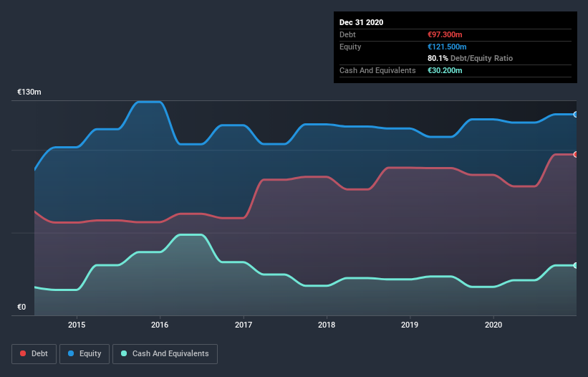
Task: Click the Equity data point at Dec 2020
Action: (576, 115)
